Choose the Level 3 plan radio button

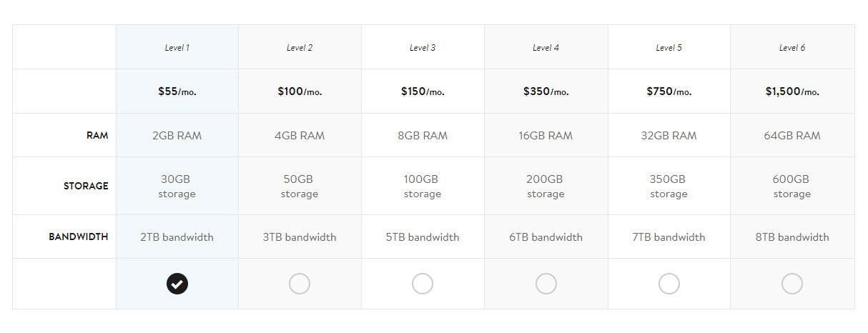click(x=423, y=284)
